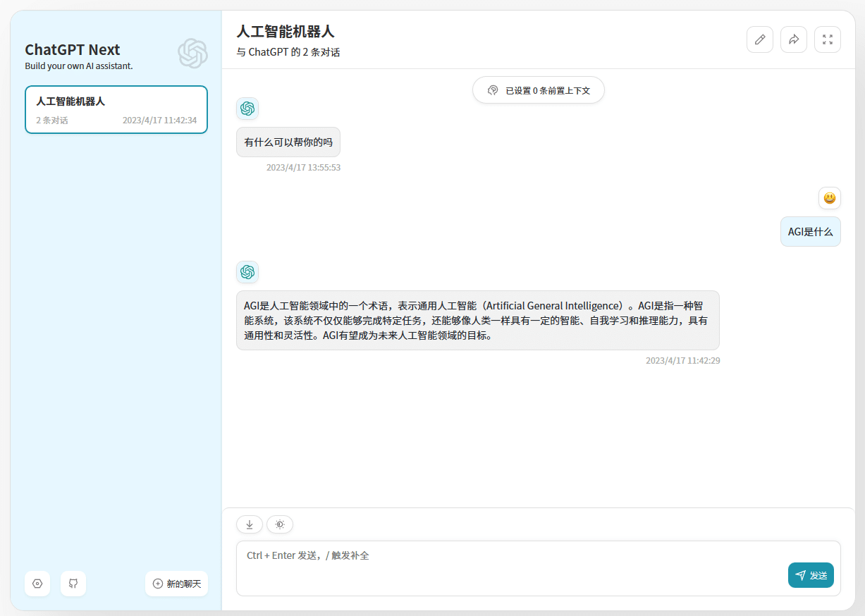This screenshot has width=865, height=616.
Task: Click the ChatGPT Next logo in the sidebar header
Action: tap(192, 53)
